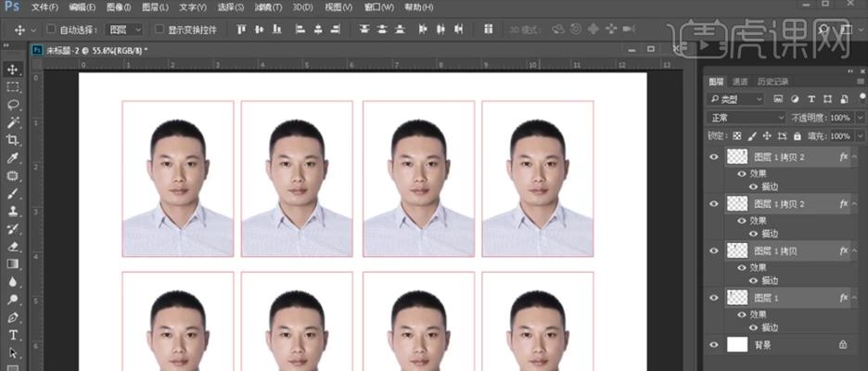
Task: Select the Move tool in the toolbox
Action: (x=13, y=70)
